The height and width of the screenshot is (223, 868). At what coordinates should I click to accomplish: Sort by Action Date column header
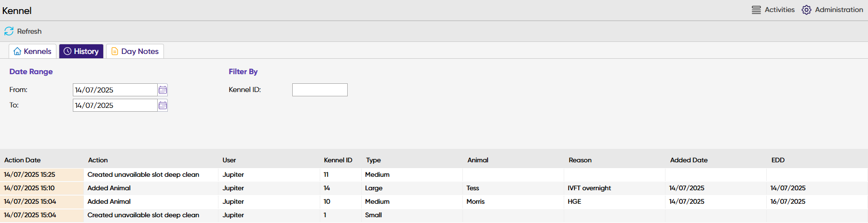pos(22,160)
